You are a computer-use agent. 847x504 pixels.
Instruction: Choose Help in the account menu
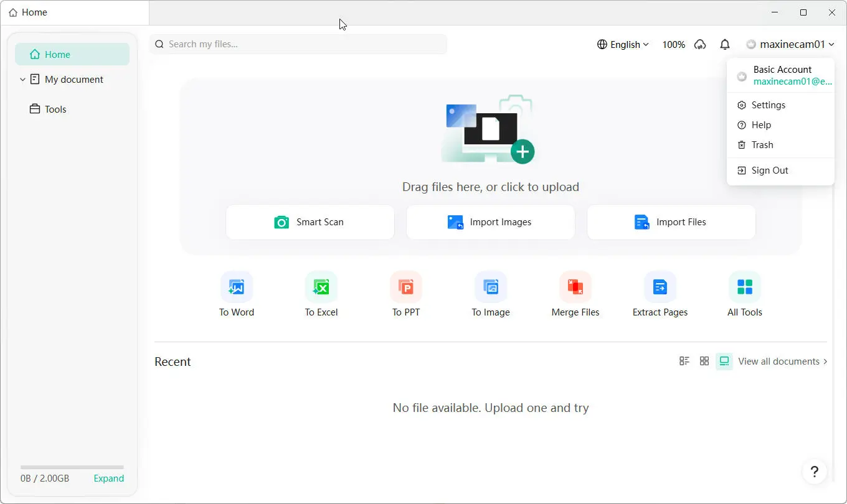(780, 125)
